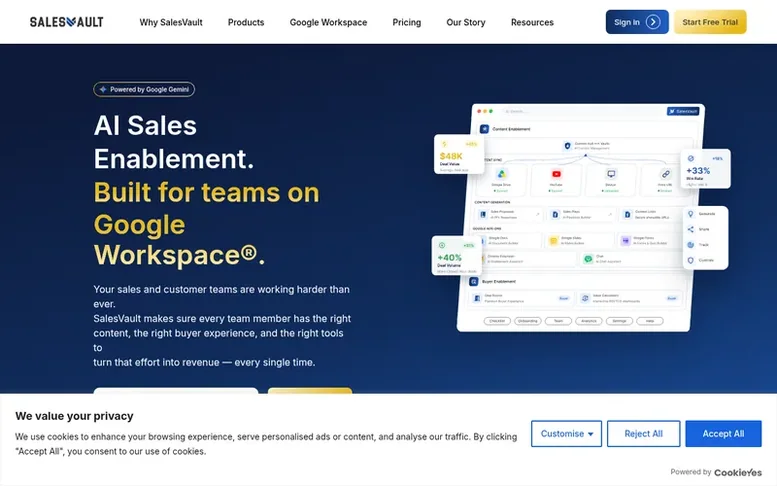Click the "We value your privacy" heading
Image resolution: width=777 pixels, height=486 pixels.
74,416
